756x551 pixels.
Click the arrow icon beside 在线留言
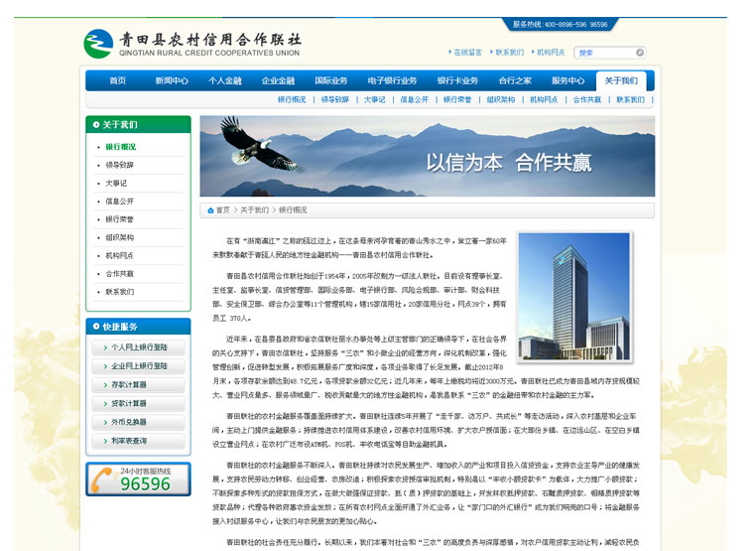pyautogui.click(x=450, y=53)
